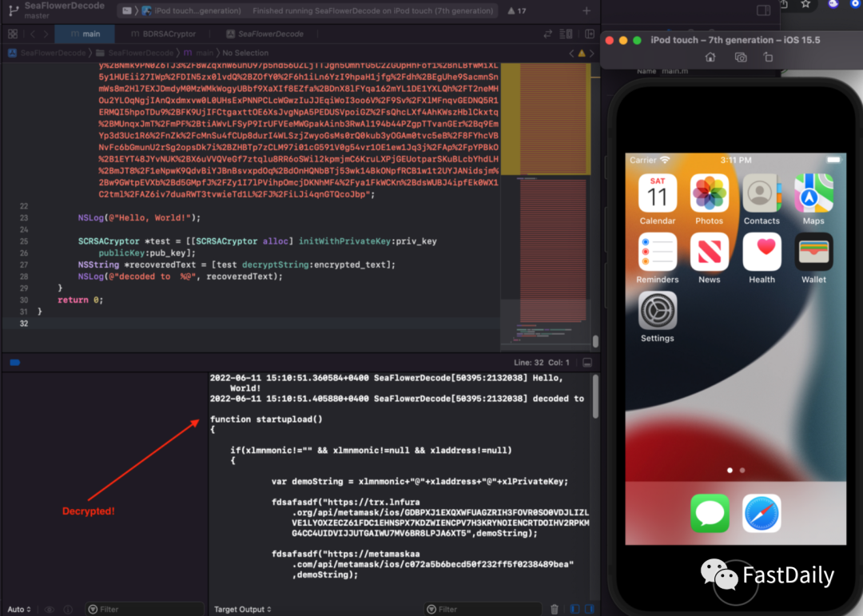
Task: Focus the variables Filter field
Action: click(144, 610)
